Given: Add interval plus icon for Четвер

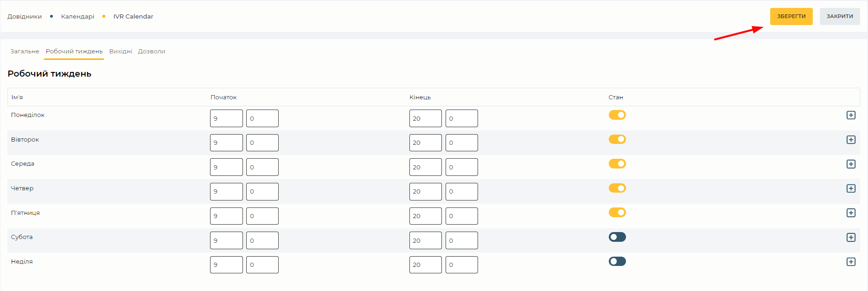Looking at the screenshot, I should point(851,188).
